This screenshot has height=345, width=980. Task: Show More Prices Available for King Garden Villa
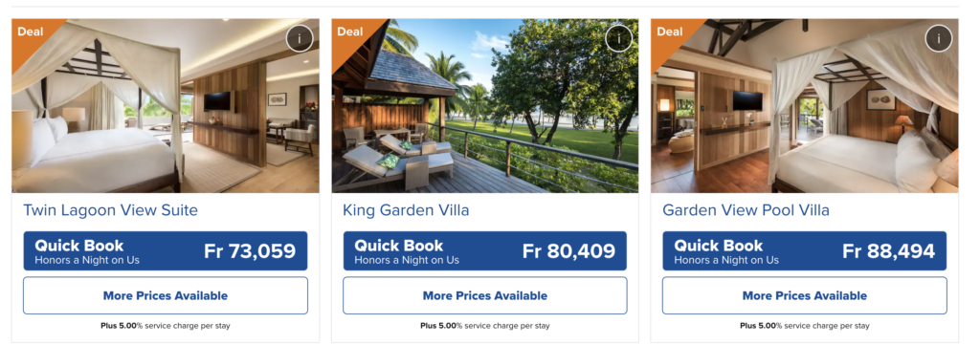click(485, 295)
